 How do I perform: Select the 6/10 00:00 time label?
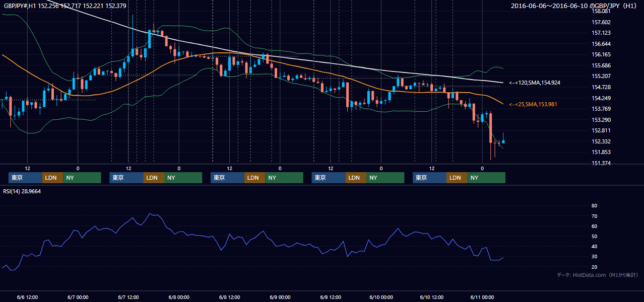[381, 297]
